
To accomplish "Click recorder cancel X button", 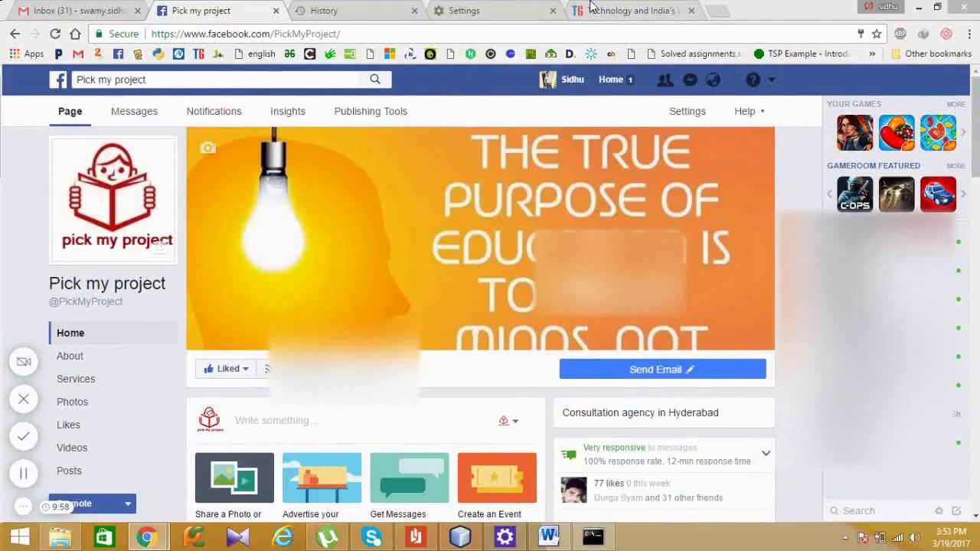I will [24, 399].
